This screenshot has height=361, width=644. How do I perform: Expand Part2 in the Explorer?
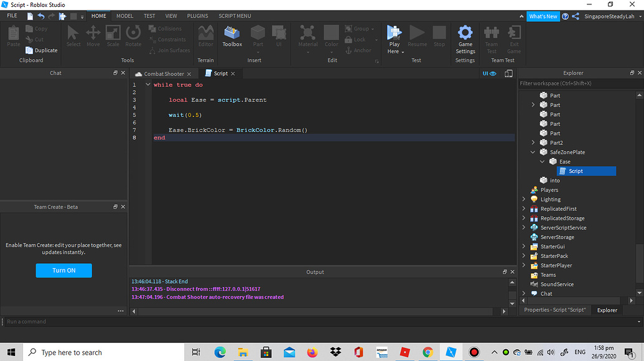click(533, 143)
